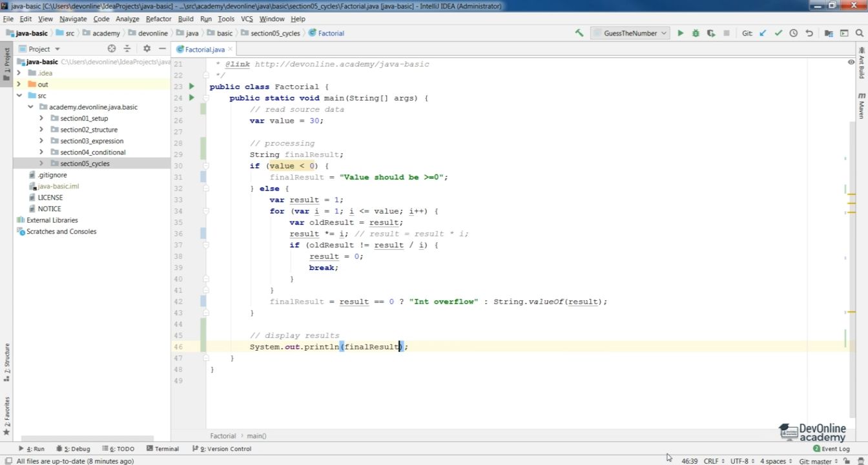Toggle the Terminal tool window
The image size is (868, 465).
pyautogui.click(x=163, y=449)
